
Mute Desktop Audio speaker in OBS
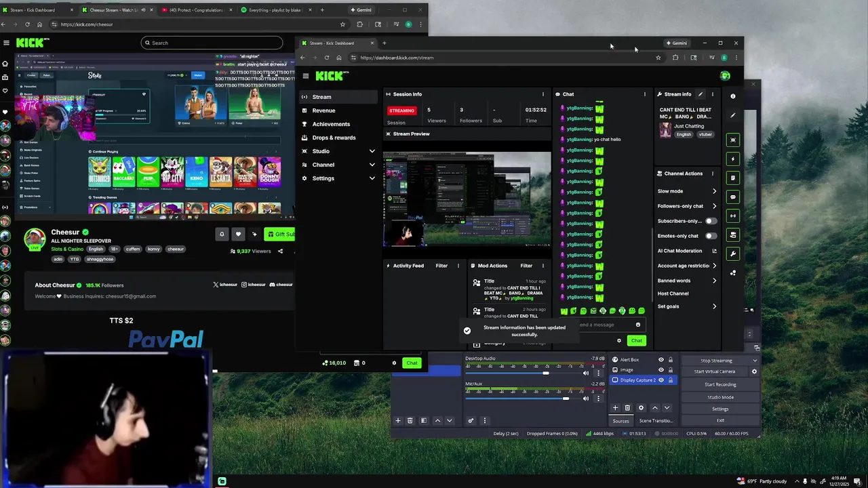point(586,373)
